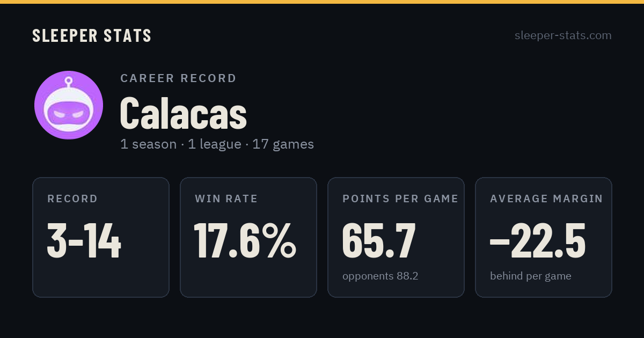This screenshot has width=644, height=338.
Task: Click the 65.7 points value
Action: pos(379,241)
